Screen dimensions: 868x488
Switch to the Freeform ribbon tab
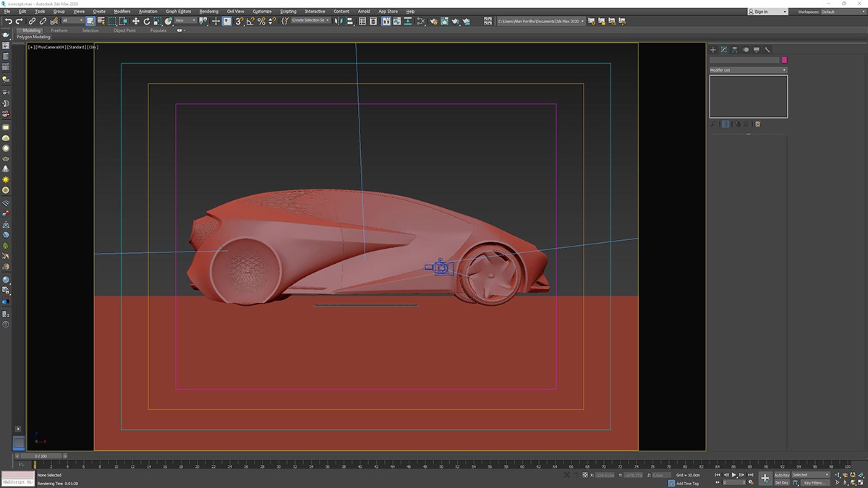[59, 30]
